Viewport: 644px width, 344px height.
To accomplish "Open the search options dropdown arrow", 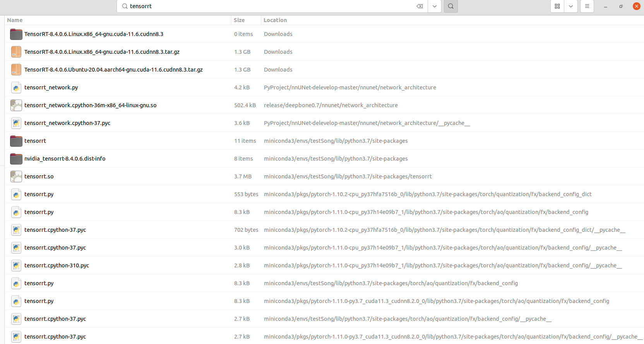I will 435,6.
